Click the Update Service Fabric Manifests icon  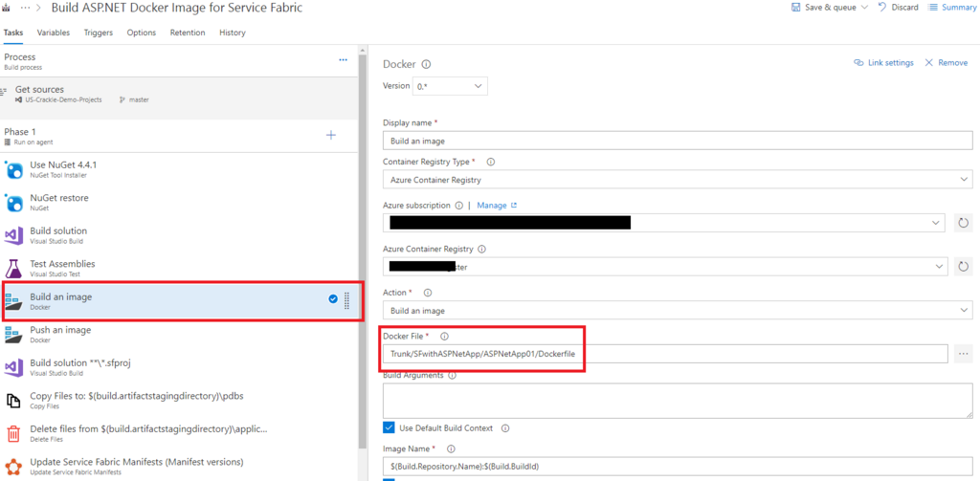point(13,466)
